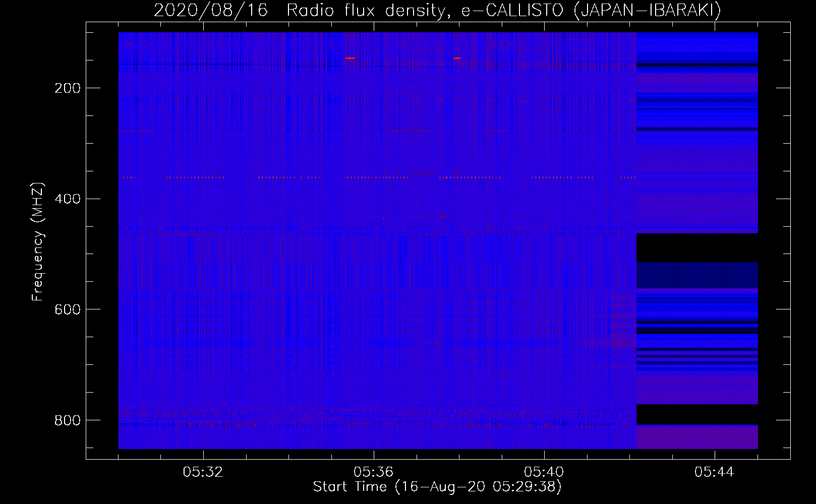Click the 600 frequency tick label

68,309
